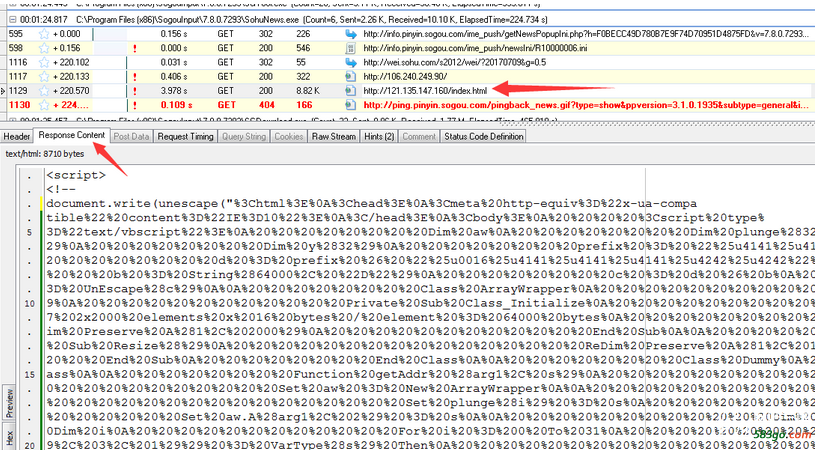Star the request row 1116
Image resolution: width=817 pixels, height=450 pixels.
tap(44, 62)
